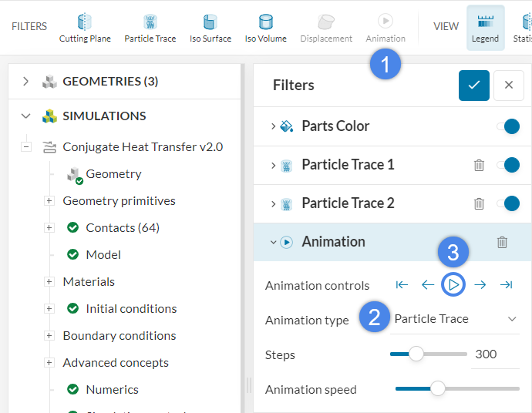Viewport: 532px width, 413px height.
Task: Open the Model item
Action: pyautogui.click(x=103, y=254)
